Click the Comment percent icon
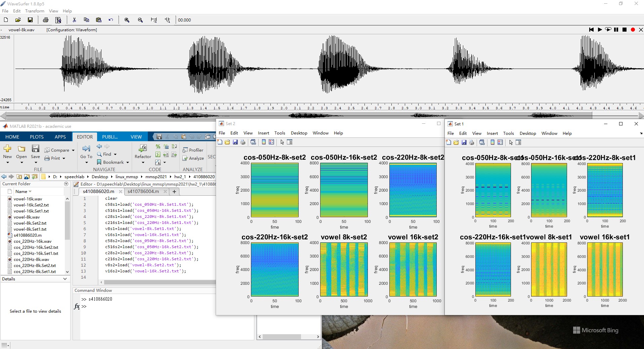The width and height of the screenshot is (644, 349). click(158, 147)
